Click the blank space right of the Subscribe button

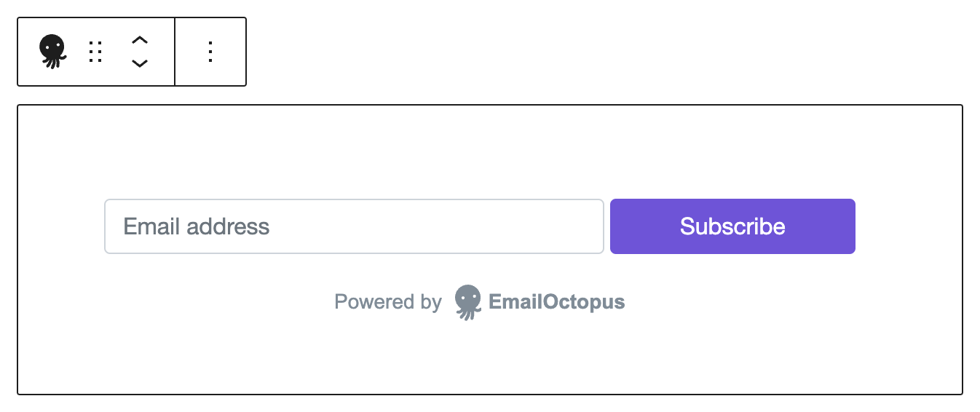(x=909, y=226)
